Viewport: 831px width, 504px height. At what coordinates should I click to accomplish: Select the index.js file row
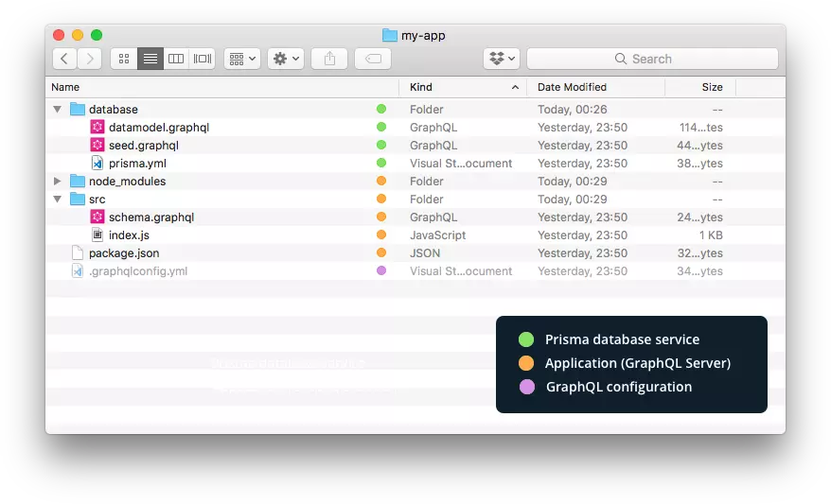pyautogui.click(x=415, y=235)
